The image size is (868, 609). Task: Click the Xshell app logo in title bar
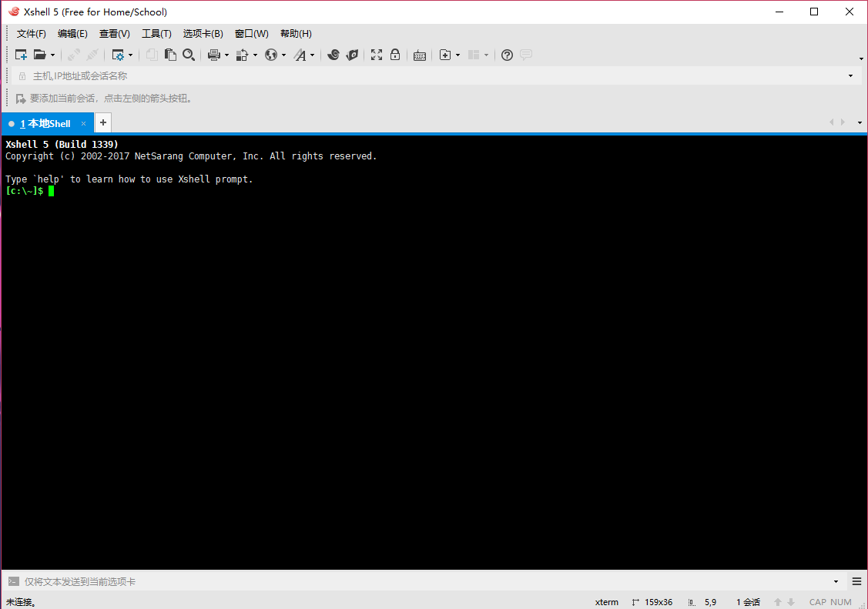(13, 12)
